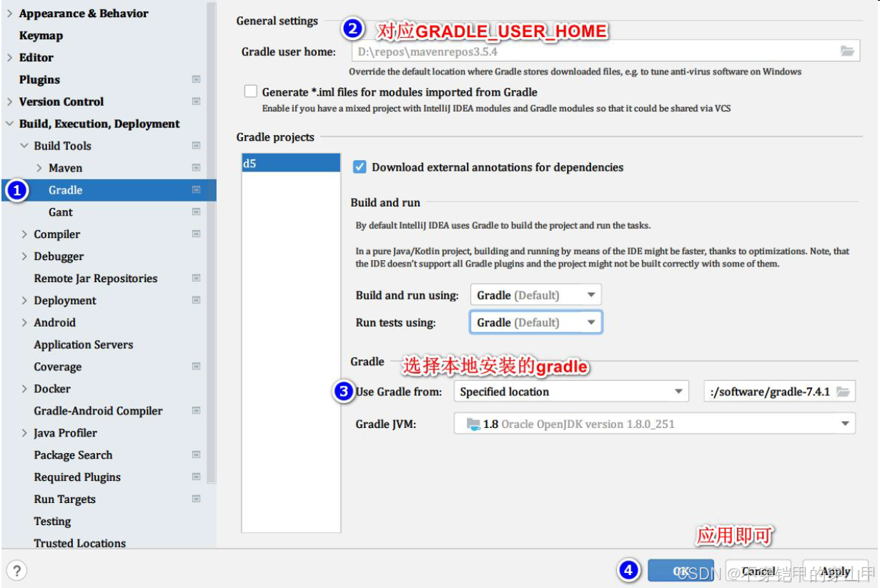Click the project-level icon next to Required Plugins
This screenshot has height=588, width=880.
[197, 477]
